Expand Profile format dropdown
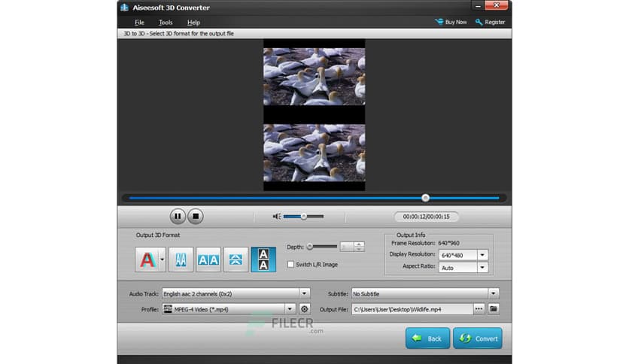Image resolution: width=629 pixels, height=364 pixels. (290, 309)
